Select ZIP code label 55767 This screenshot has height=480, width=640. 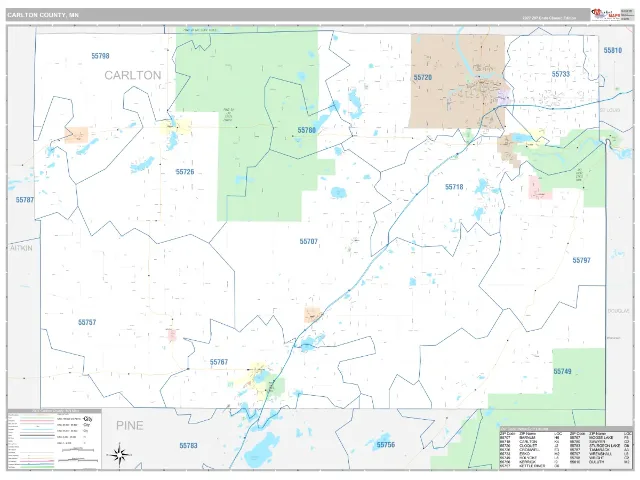pos(219,362)
